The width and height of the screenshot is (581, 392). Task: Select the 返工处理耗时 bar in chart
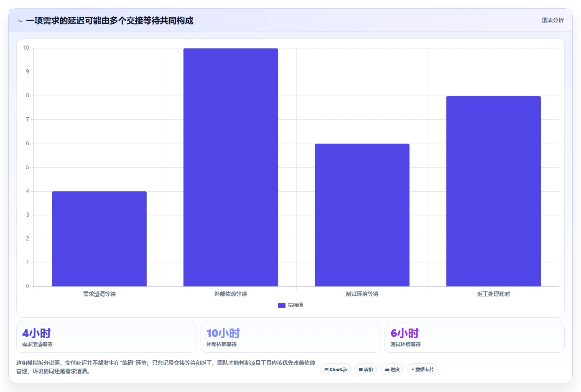494,191
